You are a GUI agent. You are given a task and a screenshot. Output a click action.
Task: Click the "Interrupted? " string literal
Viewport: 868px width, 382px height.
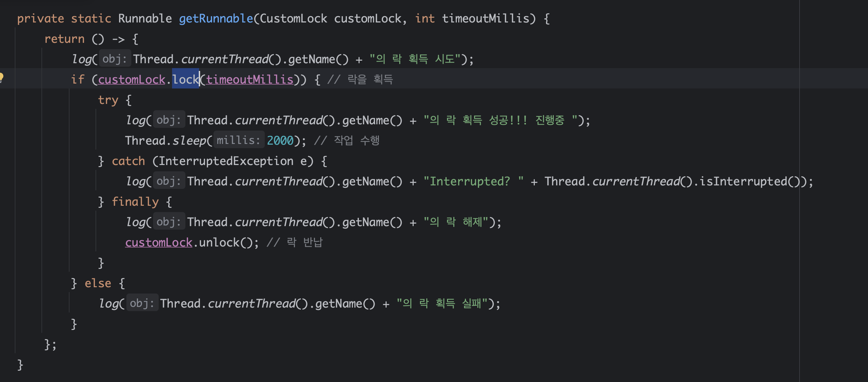click(x=473, y=182)
